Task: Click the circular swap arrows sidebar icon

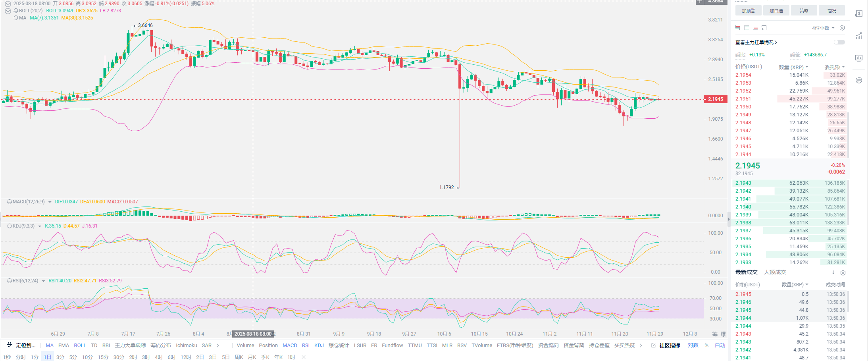Action: [x=859, y=80]
